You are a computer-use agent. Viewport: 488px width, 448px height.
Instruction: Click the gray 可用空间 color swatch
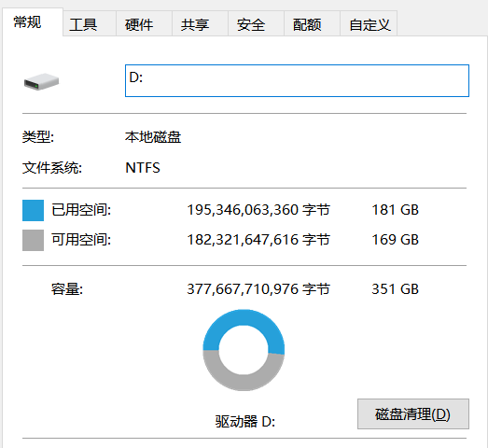33,241
